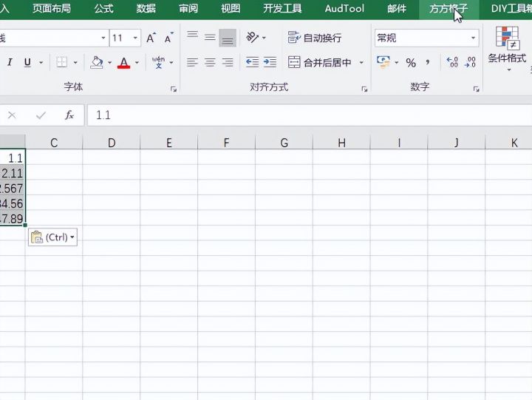Open font color dropdown arrow
Viewport: 532px width, 400px height.
pyautogui.click(x=137, y=63)
